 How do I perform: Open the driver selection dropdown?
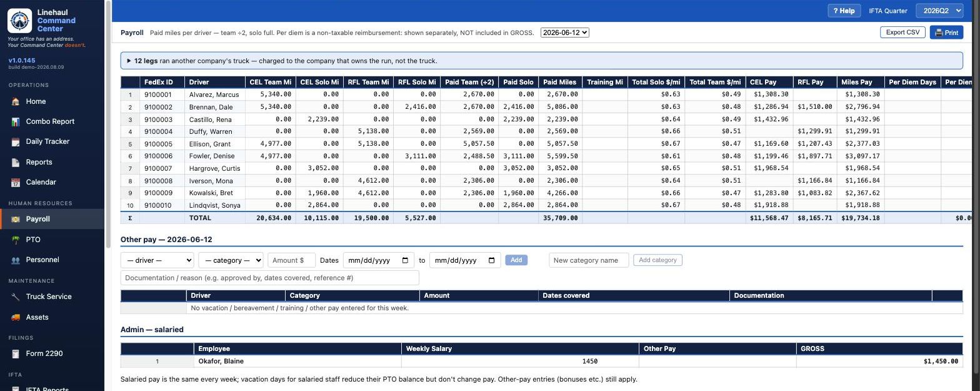[157, 260]
